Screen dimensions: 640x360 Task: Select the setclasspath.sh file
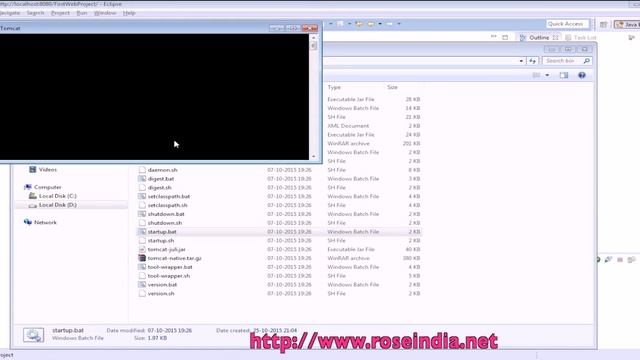[x=167, y=205]
